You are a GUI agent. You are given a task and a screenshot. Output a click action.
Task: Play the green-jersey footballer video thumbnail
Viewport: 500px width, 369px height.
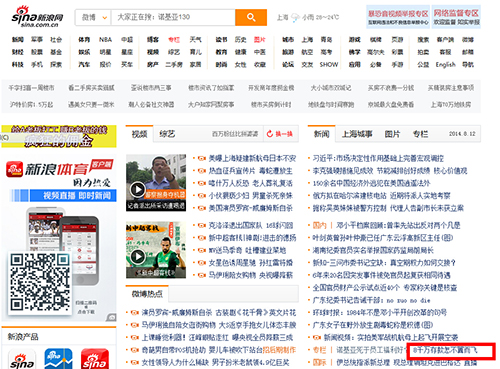pos(156,250)
